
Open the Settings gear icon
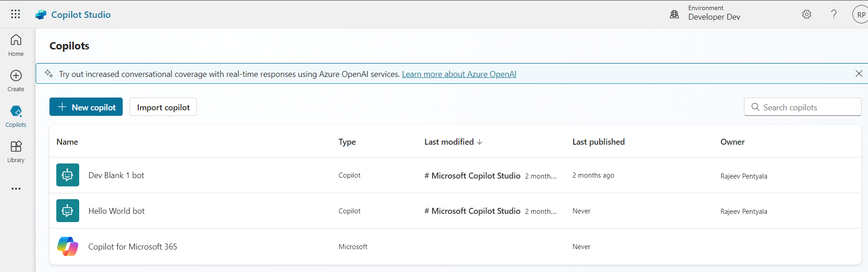[x=806, y=14]
